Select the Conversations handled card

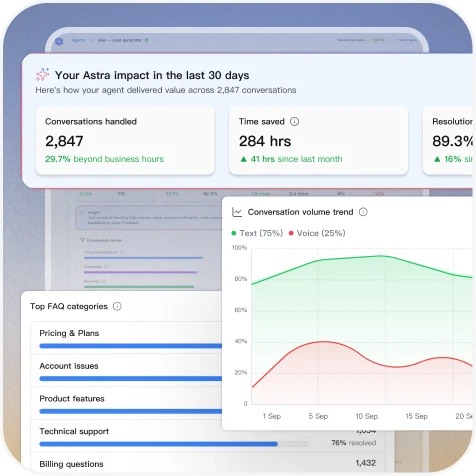click(125, 140)
